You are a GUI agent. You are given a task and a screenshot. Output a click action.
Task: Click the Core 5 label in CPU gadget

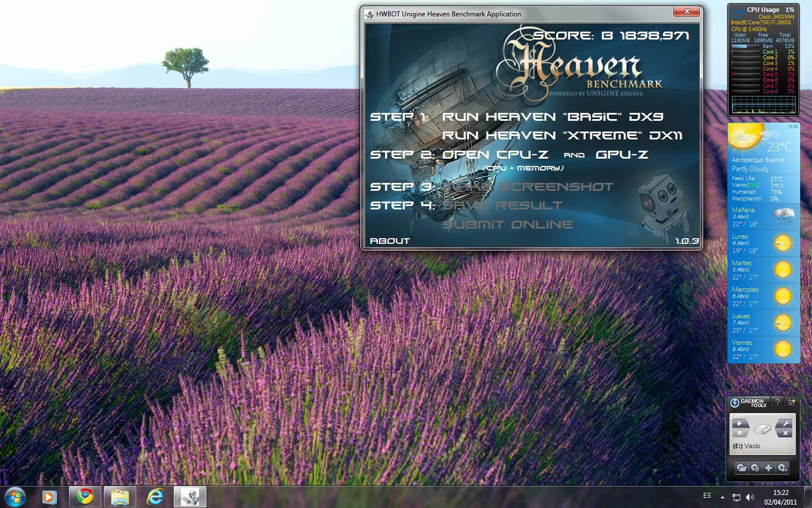tap(770, 75)
